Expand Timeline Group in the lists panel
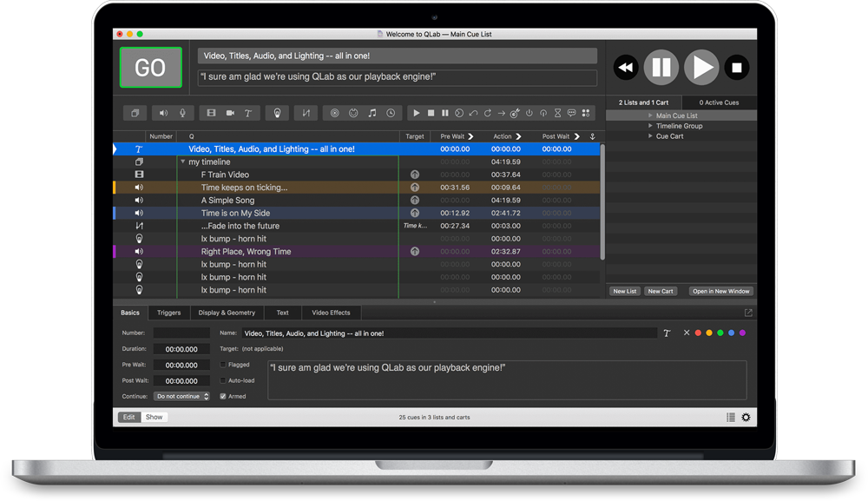 [x=651, y=126]
